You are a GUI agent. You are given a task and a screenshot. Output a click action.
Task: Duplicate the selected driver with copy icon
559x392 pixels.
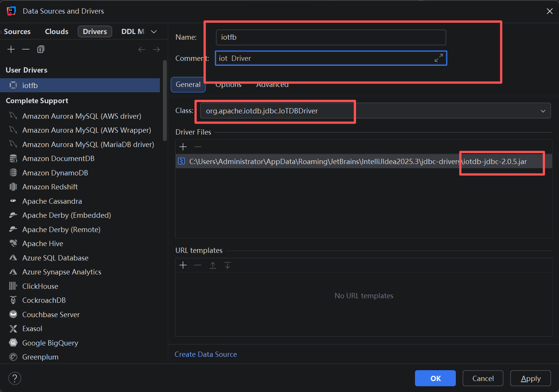click(41, 50)
